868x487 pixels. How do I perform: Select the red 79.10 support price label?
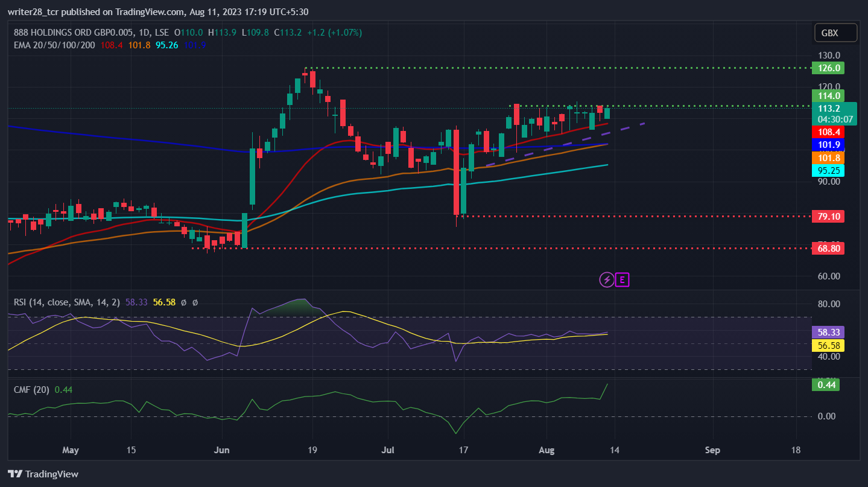pyautogui.click(x=828, y=216)
